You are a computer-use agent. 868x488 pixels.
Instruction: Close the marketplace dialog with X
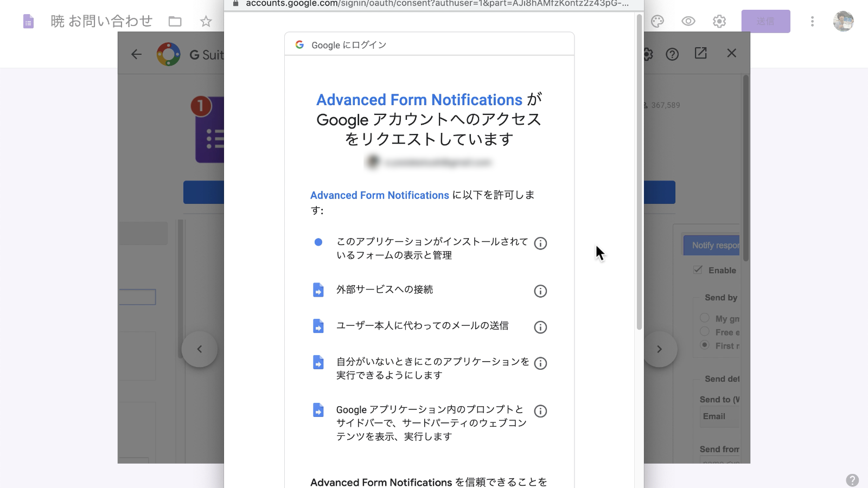(732, 53)
